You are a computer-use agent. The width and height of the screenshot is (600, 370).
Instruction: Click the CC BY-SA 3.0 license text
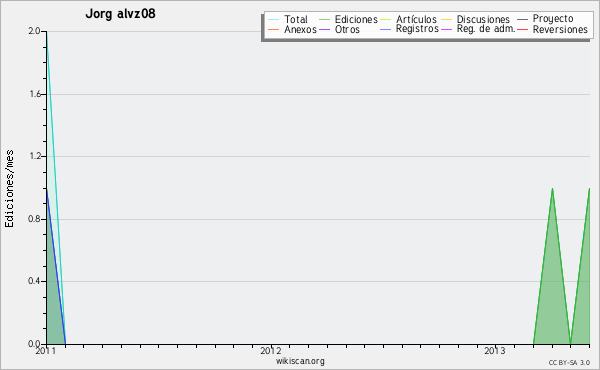[569, 363]
